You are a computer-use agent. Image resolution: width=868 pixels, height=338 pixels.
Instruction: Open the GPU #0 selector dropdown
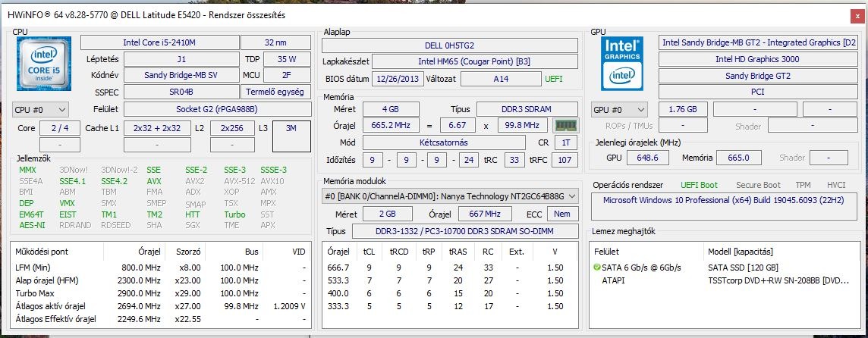(619, 110)
